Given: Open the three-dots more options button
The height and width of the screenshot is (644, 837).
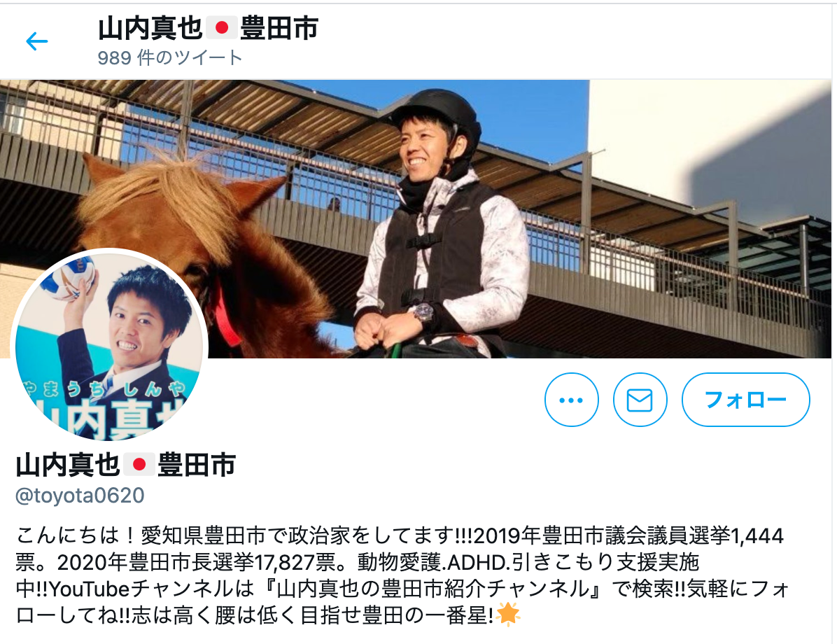Looking at the screenshot, I should (x=571, y=400).
